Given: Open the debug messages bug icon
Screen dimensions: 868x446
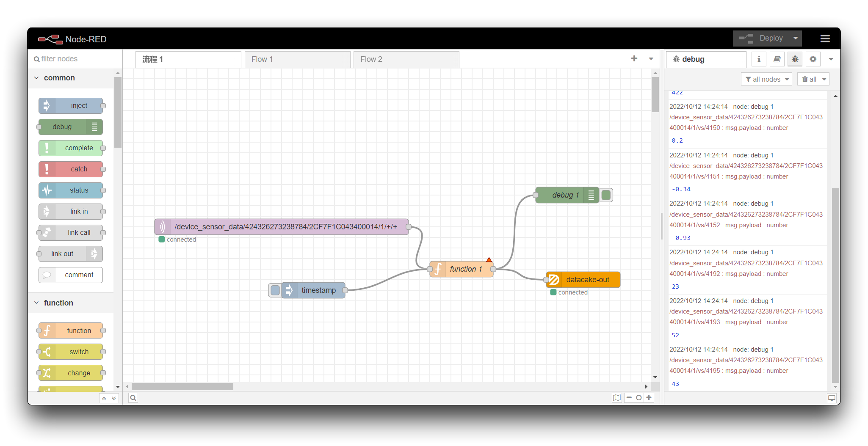Looking at the screenshot, I should pos(795,59).
